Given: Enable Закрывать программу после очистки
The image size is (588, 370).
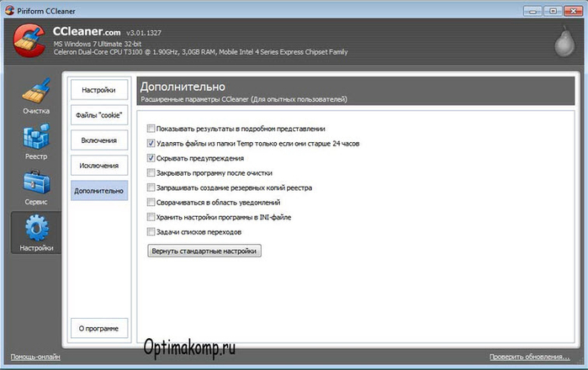Looking at the screenshot, I should [151, 173].
